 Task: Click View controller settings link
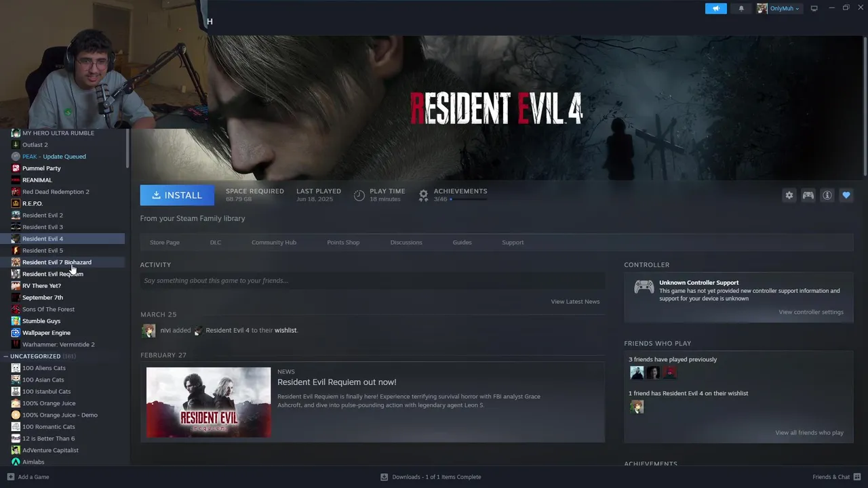coord(811,312)
